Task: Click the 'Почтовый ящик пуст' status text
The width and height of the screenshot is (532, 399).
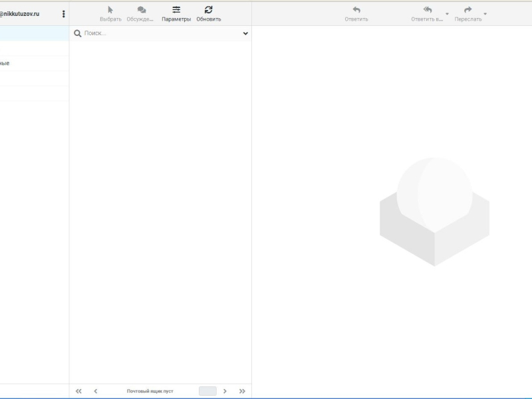Action: coord(150,391)
